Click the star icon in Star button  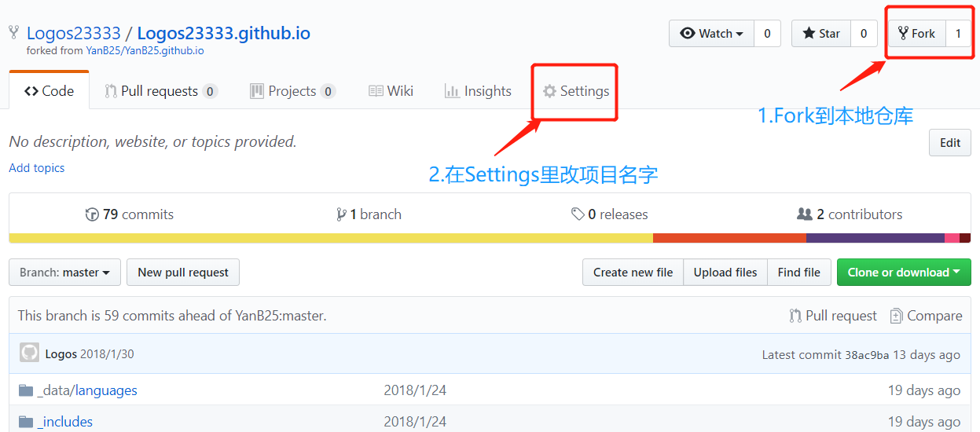point(809,33)
